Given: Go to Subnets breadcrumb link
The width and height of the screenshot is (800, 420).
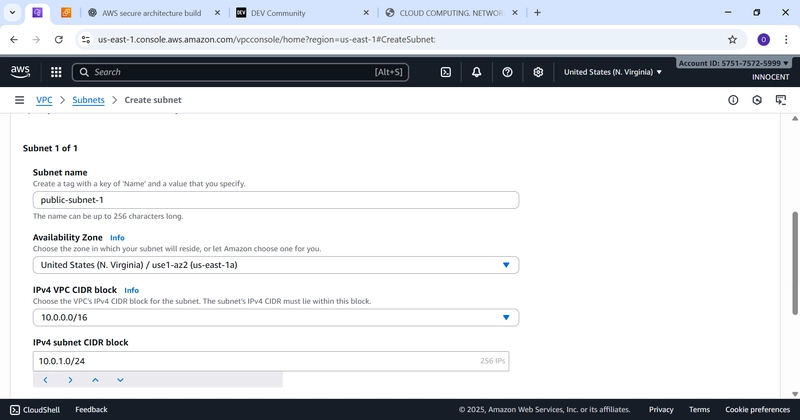Looking at the screenshot, I should [x=88, y=100].
